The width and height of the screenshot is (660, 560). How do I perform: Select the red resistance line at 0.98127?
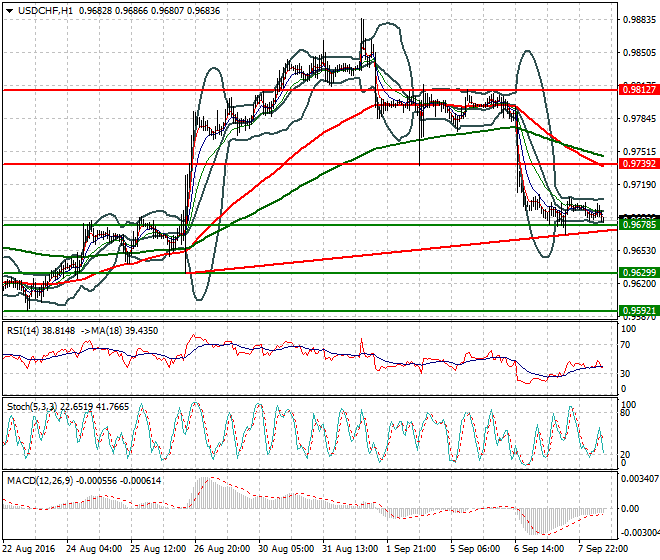click(x=310, y=90)
